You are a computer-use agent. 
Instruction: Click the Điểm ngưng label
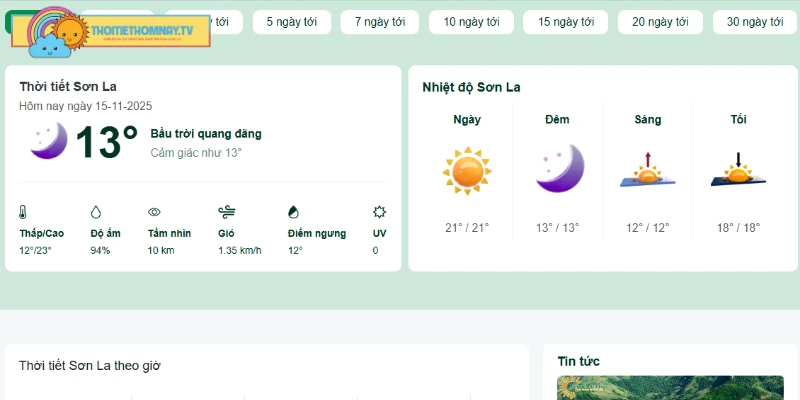pos(317,234)
